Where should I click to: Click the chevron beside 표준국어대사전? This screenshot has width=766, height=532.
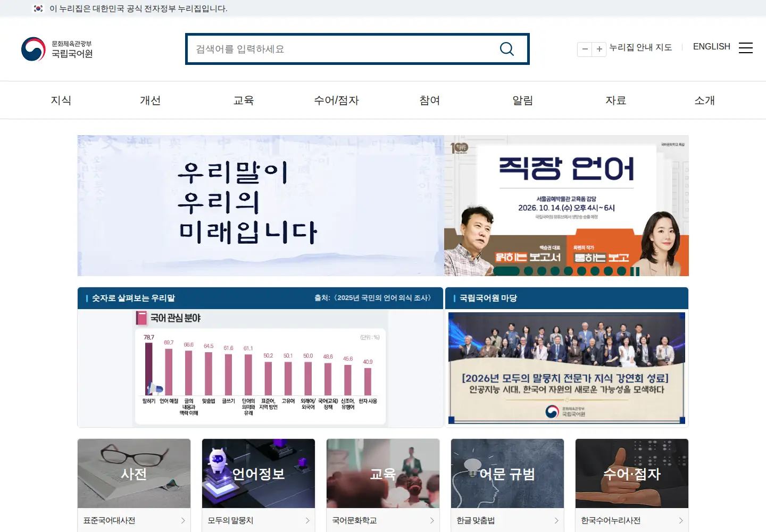pyautogui.click(x=183, y=521)
